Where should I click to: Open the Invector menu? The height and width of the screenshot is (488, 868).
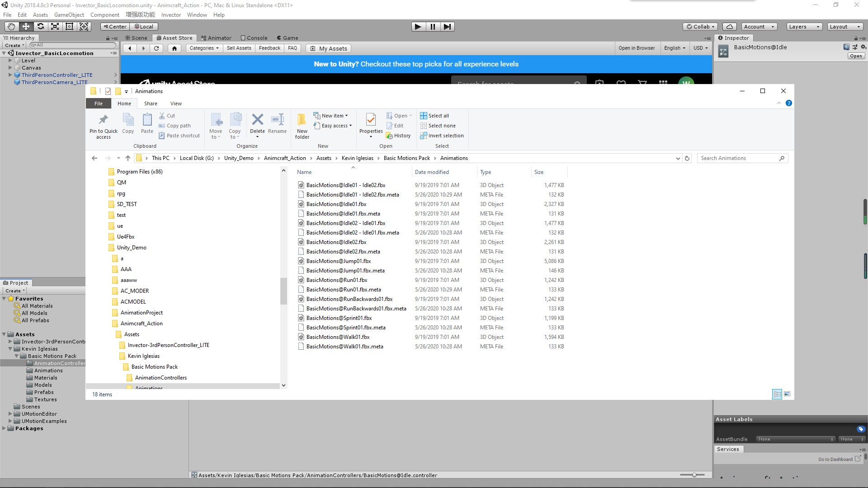pyautogui.click(x=171, y=15)
